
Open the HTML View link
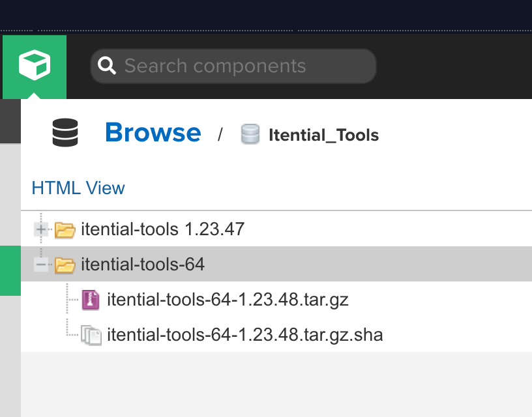tap(78, 188)
